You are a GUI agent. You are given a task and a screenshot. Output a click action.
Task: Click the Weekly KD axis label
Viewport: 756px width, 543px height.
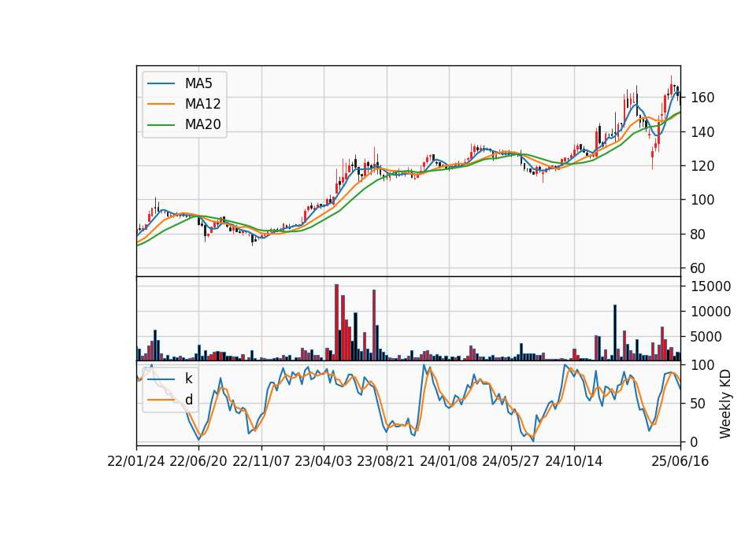tap(725, 404)
